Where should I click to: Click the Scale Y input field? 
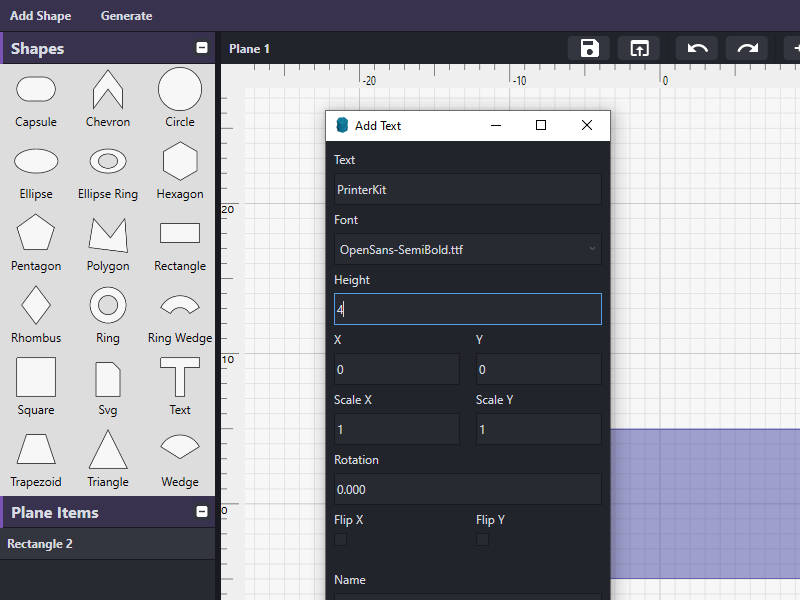point(539,430)
